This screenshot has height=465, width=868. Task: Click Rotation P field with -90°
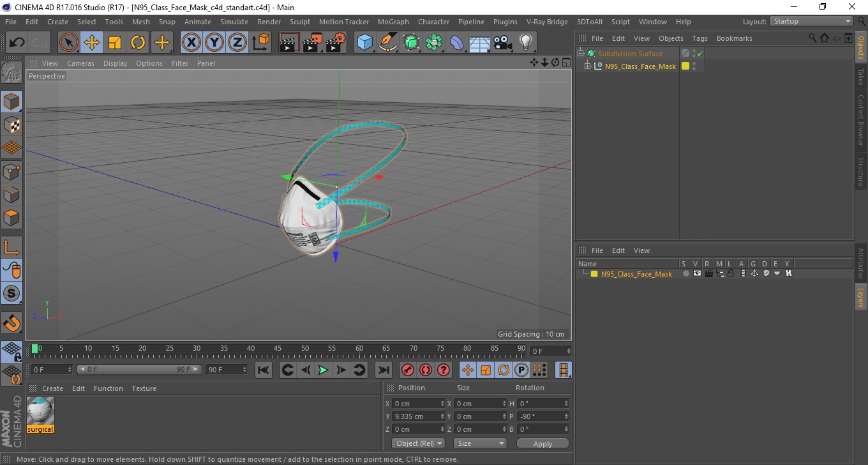point(543,416)
